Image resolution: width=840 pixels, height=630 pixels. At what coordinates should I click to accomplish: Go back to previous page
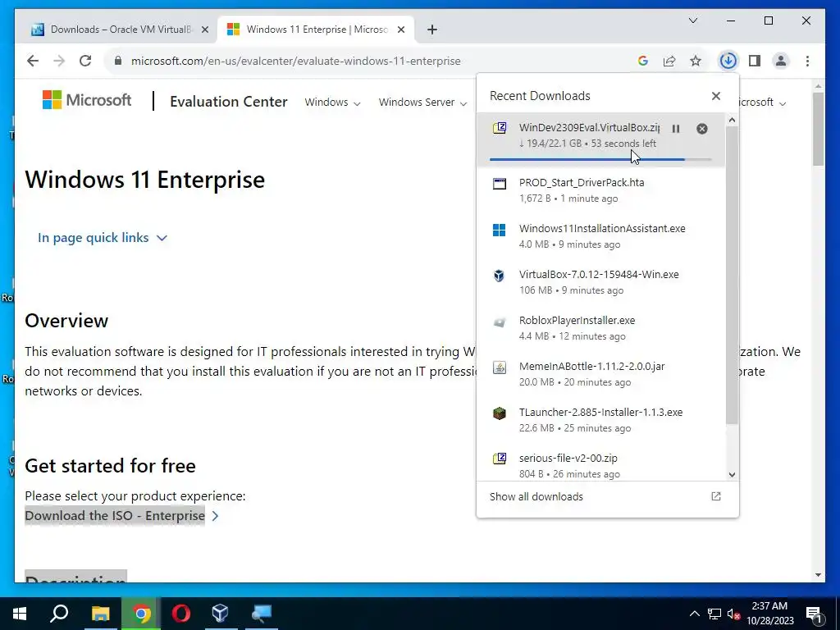coord(33,61)
